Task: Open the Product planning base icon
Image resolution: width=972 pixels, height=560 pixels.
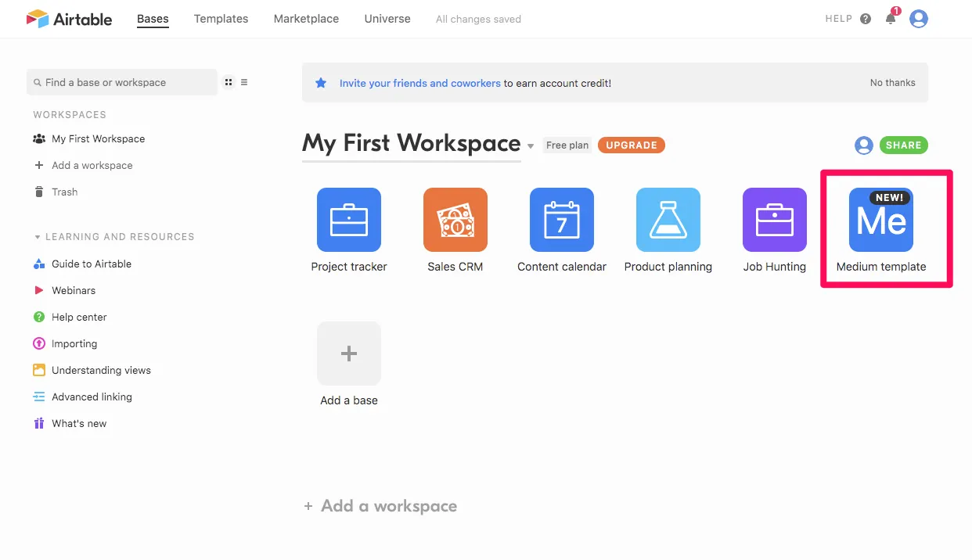Action: [668, 220]
